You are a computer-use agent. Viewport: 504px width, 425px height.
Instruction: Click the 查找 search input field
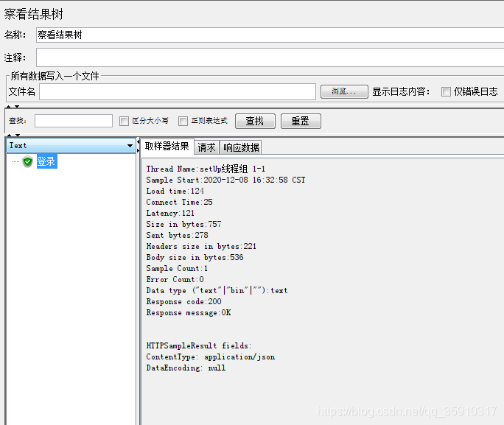click(x=74, y=121)
